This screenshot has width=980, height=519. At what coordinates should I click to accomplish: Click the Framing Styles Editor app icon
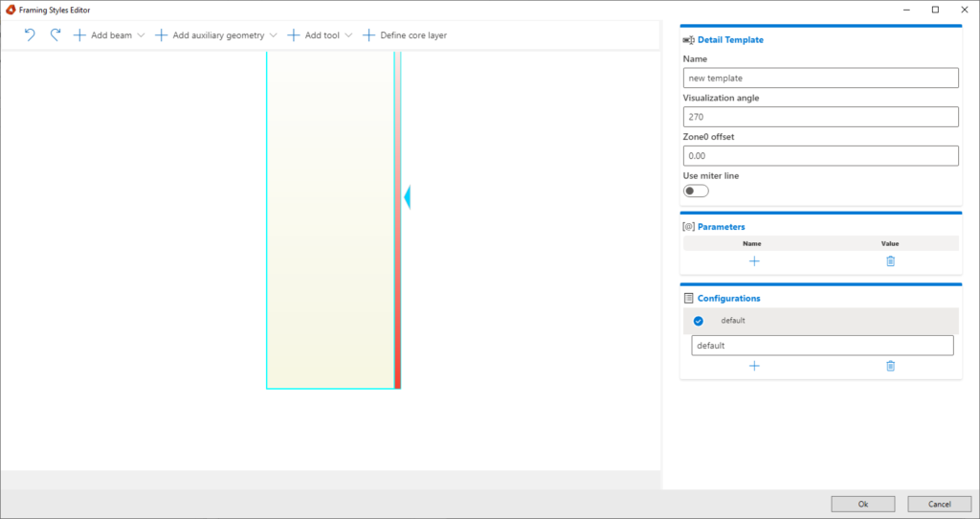[x=10, y=10]
